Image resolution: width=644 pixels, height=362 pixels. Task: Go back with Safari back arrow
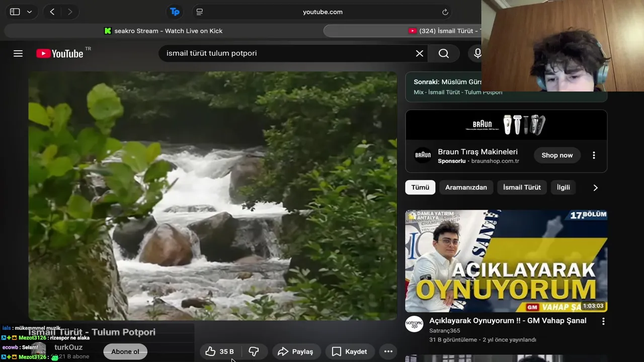click(x=52, y=12)
